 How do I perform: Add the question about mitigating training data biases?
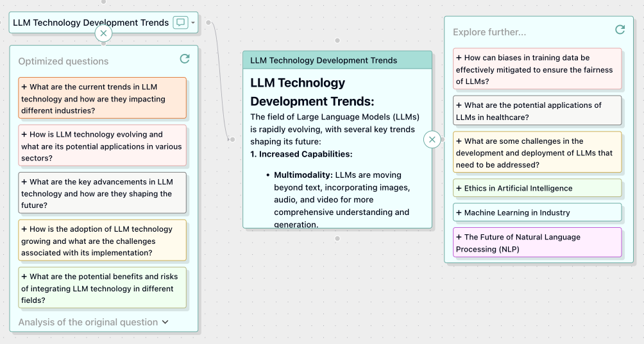tap(537, 69)
